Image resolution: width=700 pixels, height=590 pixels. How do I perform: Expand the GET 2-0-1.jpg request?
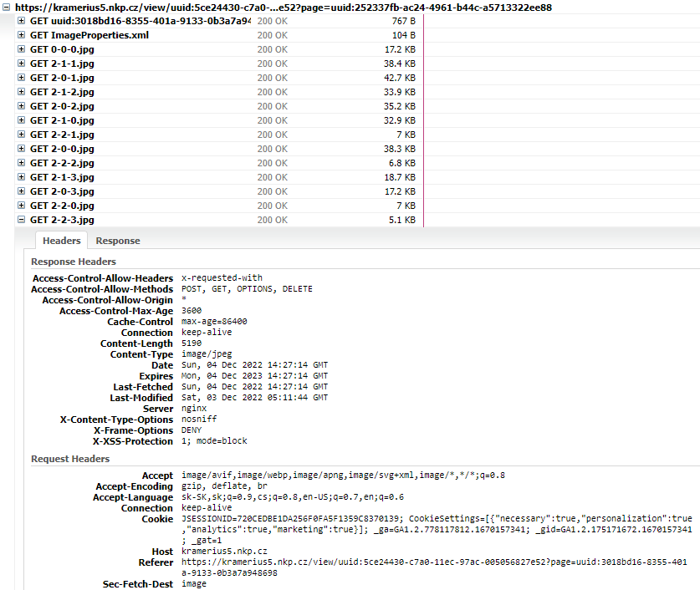click(x=21, y=78)
